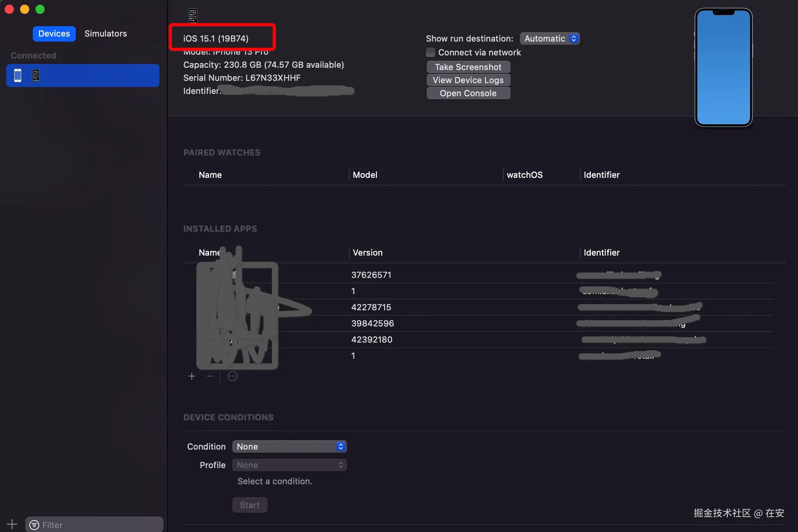Click the filter icon in sidebar search field
This screenshot has height=532, width=798.
coord(34,525)
